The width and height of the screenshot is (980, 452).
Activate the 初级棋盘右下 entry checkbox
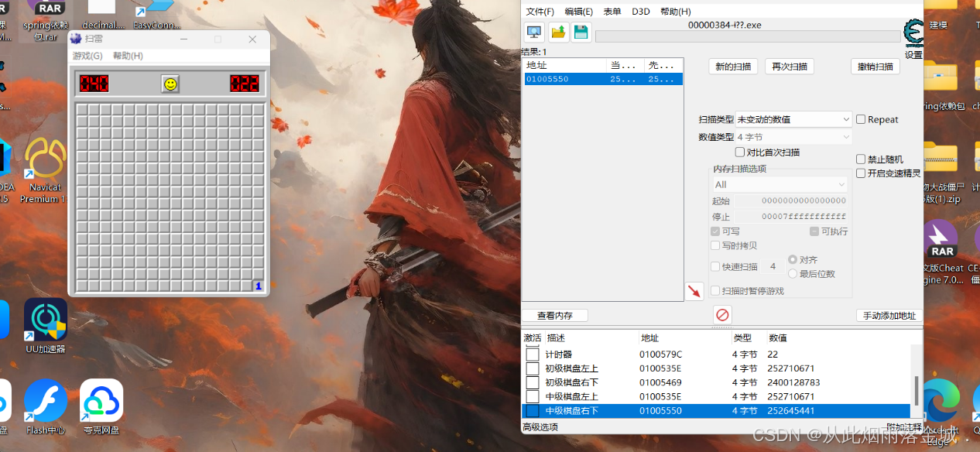(533, 382)
